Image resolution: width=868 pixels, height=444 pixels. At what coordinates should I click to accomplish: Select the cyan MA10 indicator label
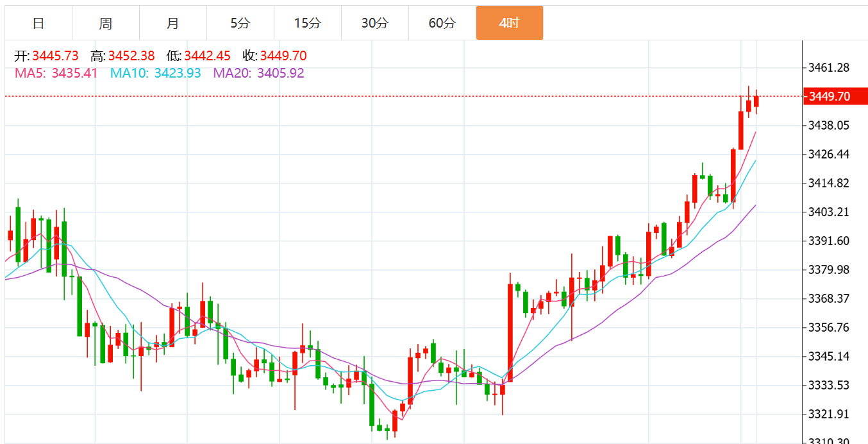(156, 73)
